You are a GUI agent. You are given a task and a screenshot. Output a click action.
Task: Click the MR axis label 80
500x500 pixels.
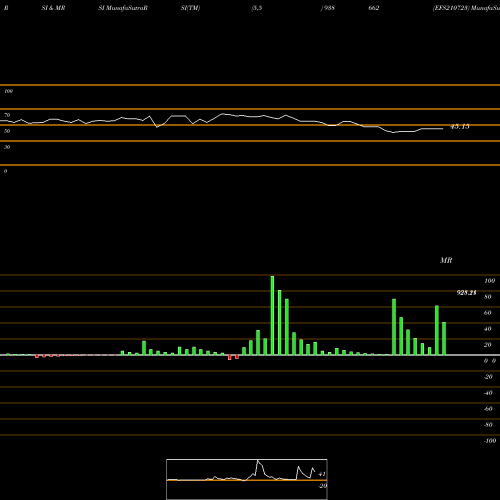[488, 297]
